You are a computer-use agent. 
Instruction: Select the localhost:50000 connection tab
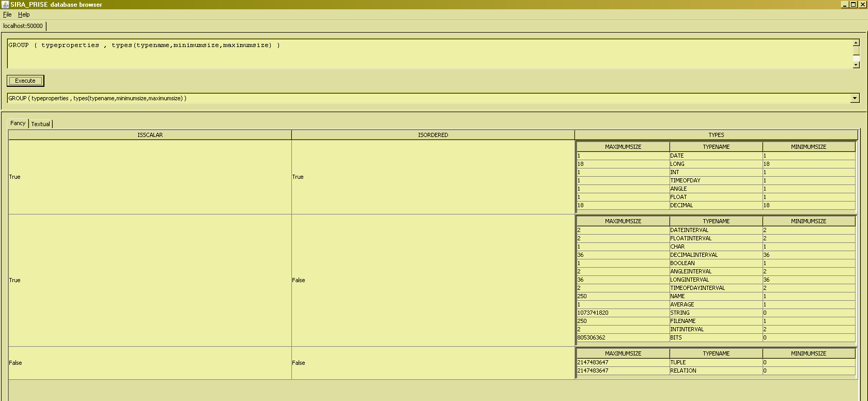tap(23, 26)
